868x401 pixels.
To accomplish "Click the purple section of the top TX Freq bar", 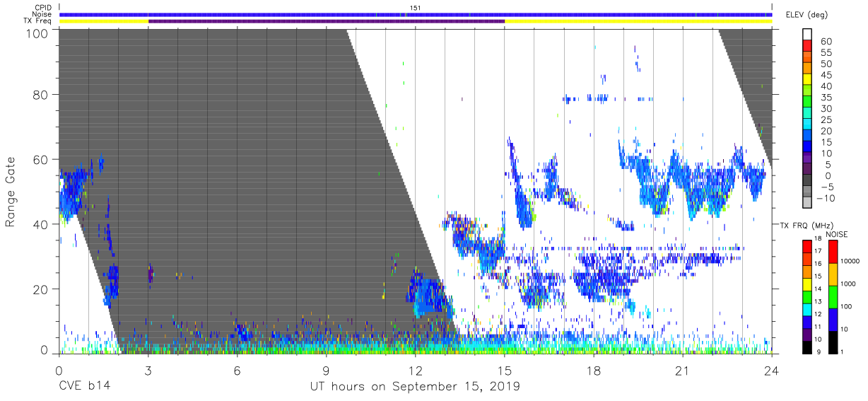I will 327,21.
